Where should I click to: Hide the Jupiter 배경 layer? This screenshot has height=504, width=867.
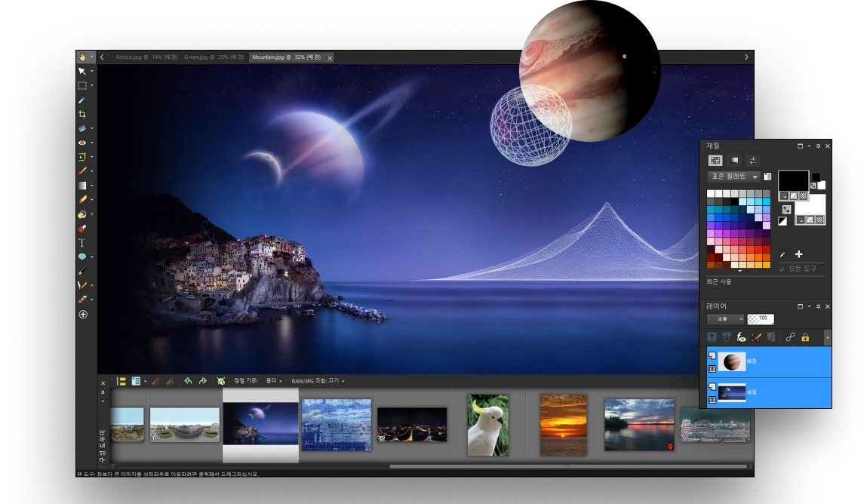(712, 369)
